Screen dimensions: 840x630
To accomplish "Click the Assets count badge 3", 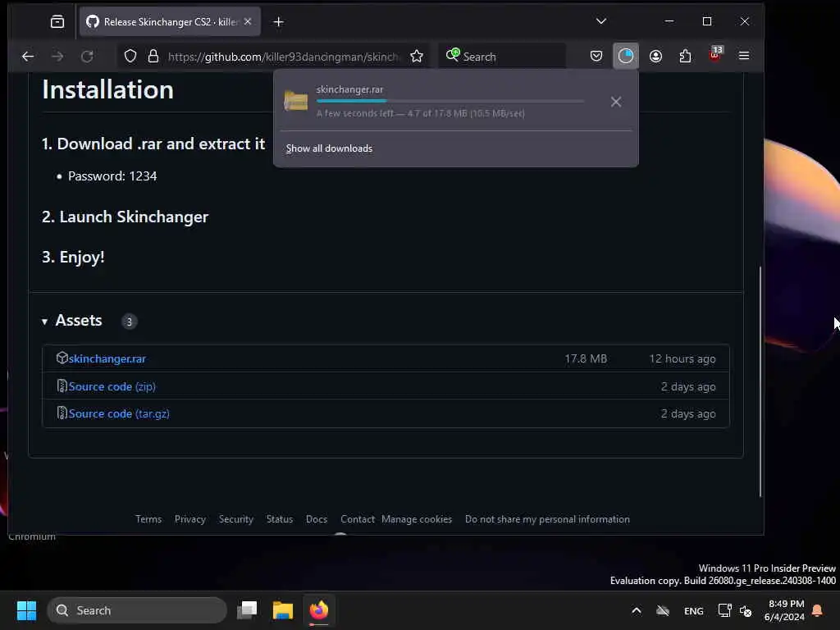I will (x=129, y=322).
